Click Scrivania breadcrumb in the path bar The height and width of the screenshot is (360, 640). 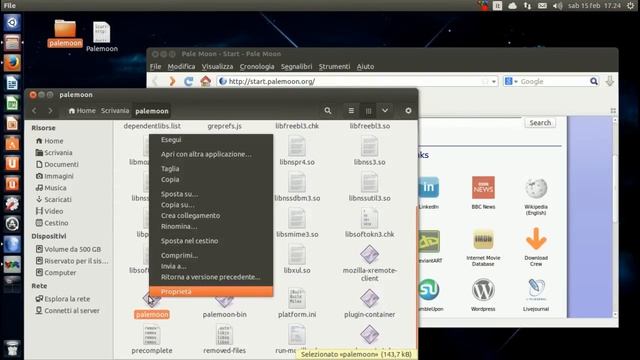115,111
